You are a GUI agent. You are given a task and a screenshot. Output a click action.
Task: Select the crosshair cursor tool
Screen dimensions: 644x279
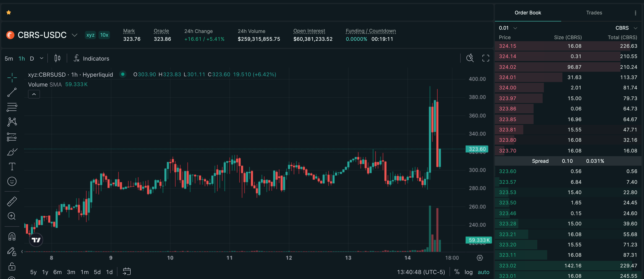click(x=12, y=78)
